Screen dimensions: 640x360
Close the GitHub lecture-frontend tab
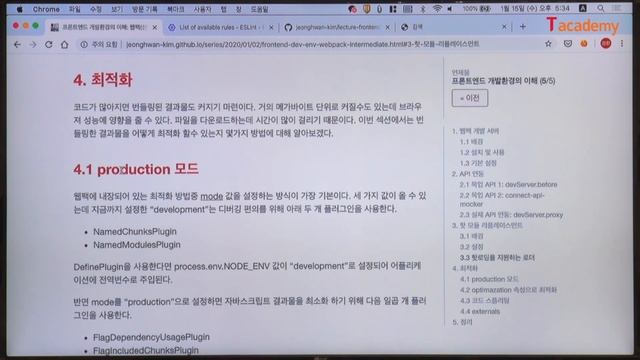[387, 27]
